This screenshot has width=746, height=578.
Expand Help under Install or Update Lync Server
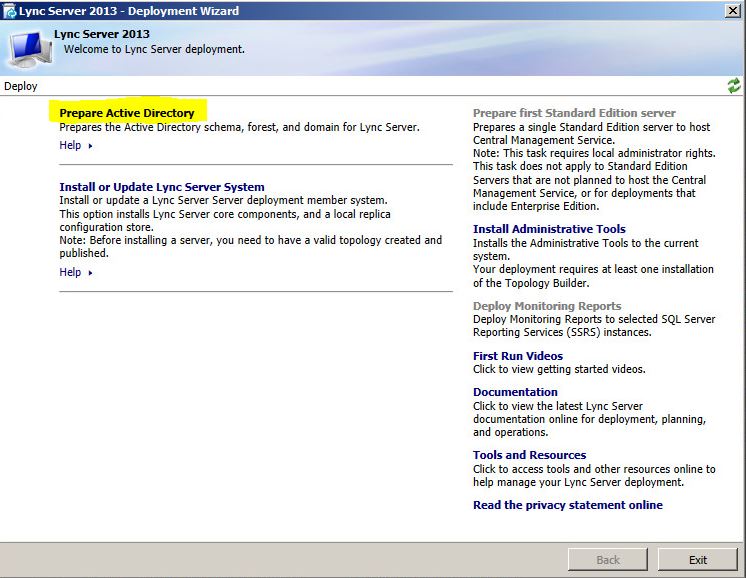point(76,272)
